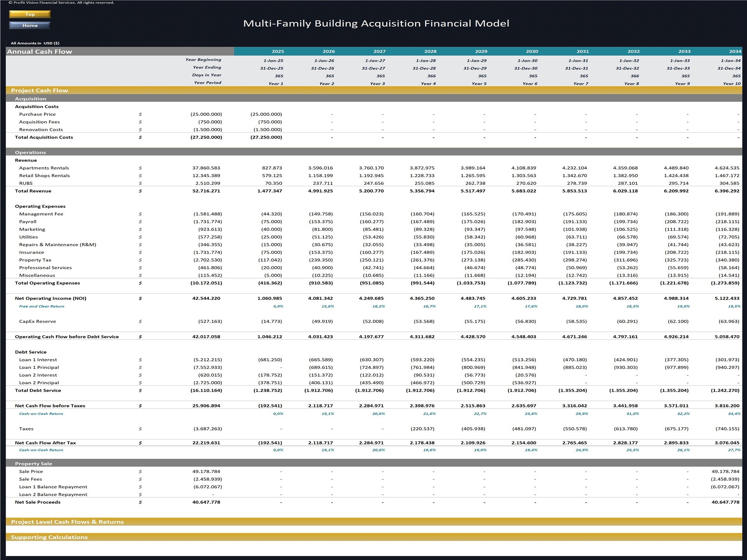Click Loan 2 Balance Repayment label
The height and width of the screenshot is (560, 747).
(53, 495)
